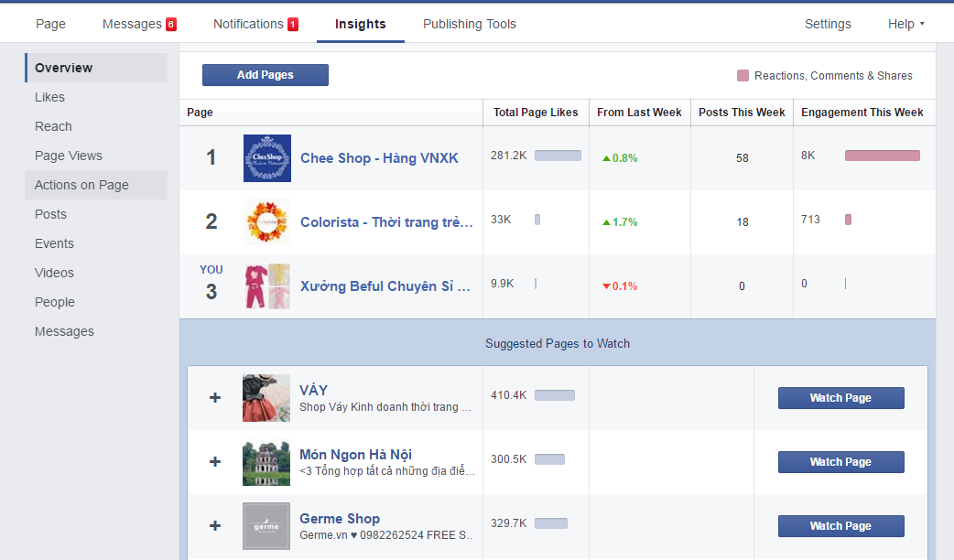Image resolution: width=954 pixels, height=560 pixels.
Task: Select the Overview section in the sidebar
Action: coord(64,67)
